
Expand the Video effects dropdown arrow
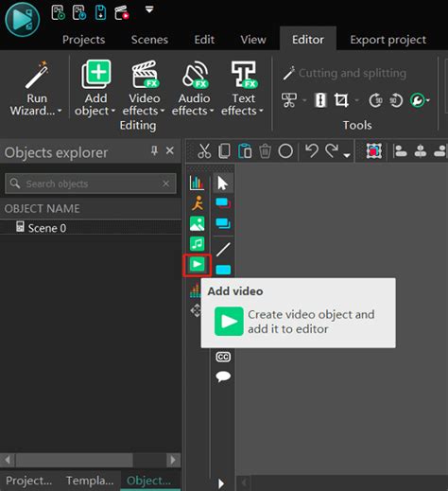[x=163, y=111]
